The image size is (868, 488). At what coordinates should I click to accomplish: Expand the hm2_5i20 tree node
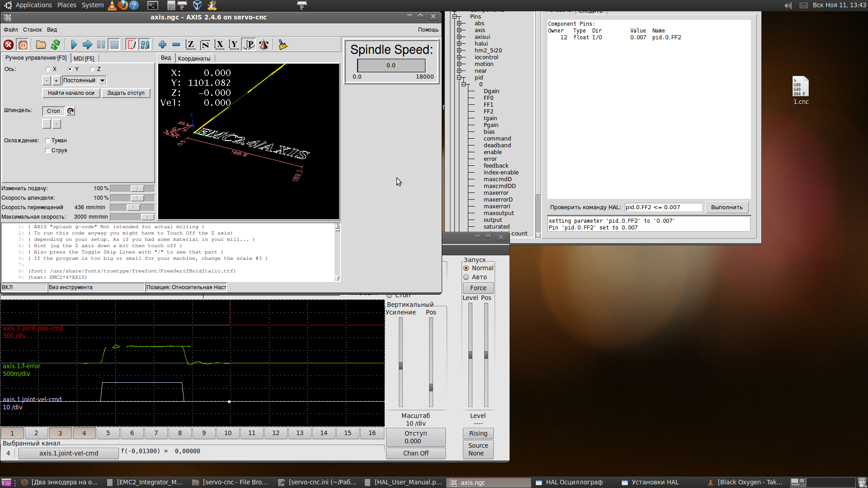[459, 51]
